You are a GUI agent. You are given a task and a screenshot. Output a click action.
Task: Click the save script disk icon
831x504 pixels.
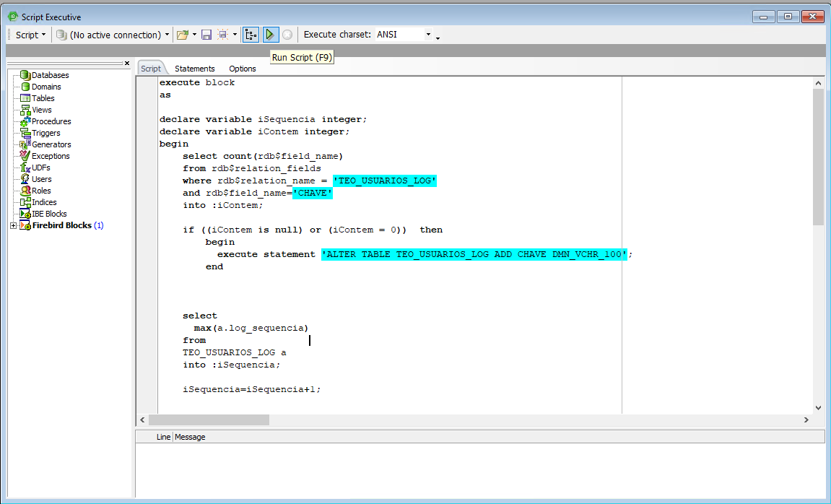pos(206,35)
